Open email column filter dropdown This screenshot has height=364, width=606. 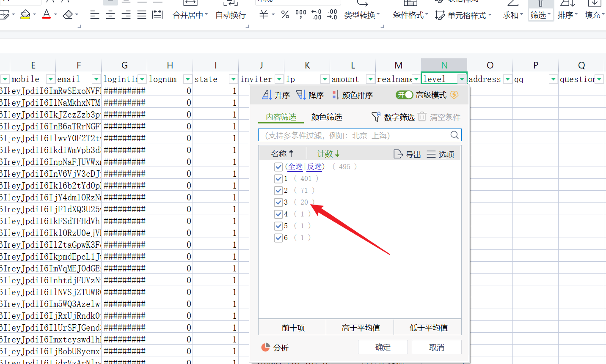tap(96, 79)
